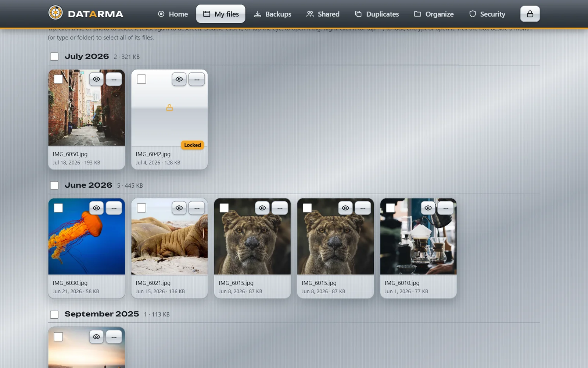Click the IMG_6010.jpg file name
The width and height of the screenshot is (588, 368).
point(402,283)
